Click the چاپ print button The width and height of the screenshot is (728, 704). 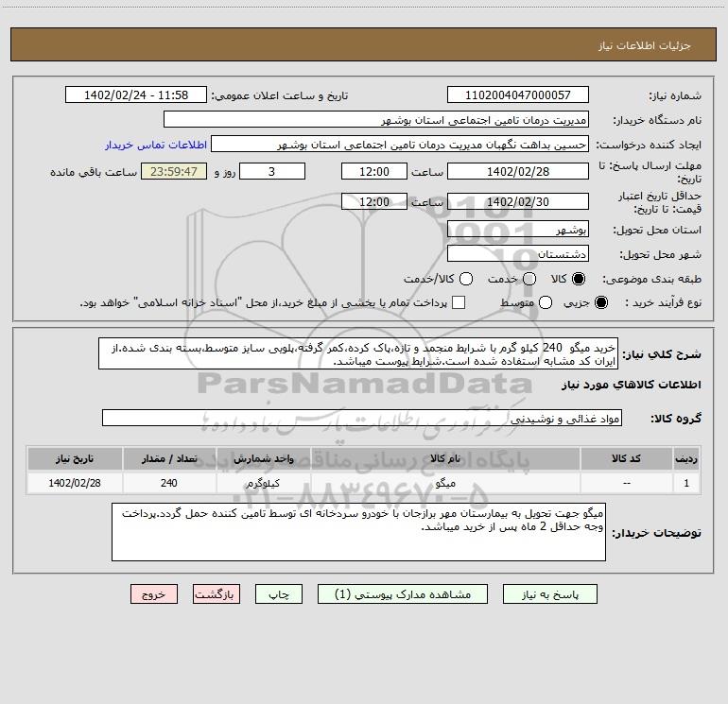pos(279,594)
